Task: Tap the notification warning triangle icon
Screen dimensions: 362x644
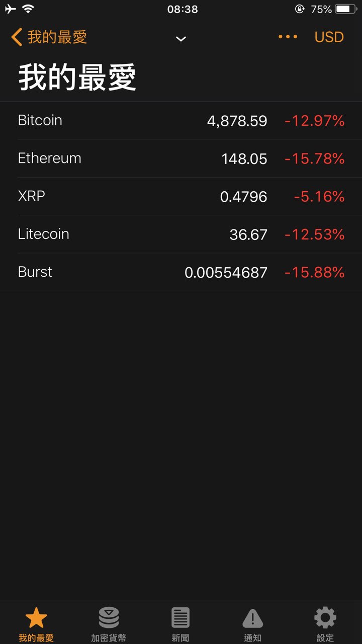Action: pos(253,618)
